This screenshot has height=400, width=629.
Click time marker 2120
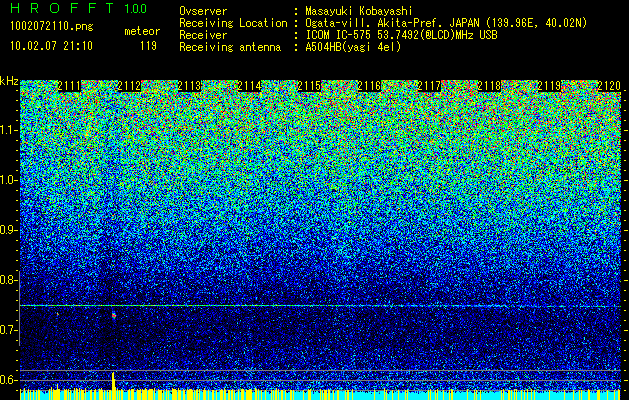609,86
